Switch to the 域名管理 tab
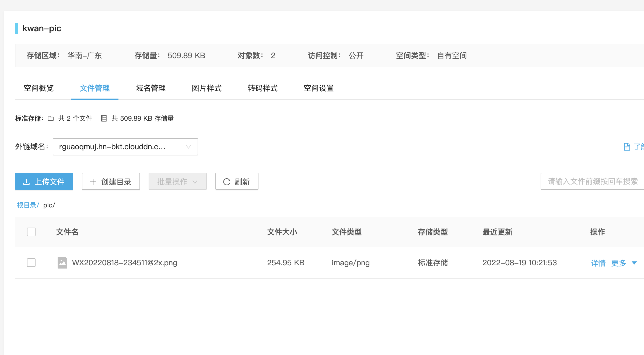Screen dimensions: 644x355 tap(150, 88)
